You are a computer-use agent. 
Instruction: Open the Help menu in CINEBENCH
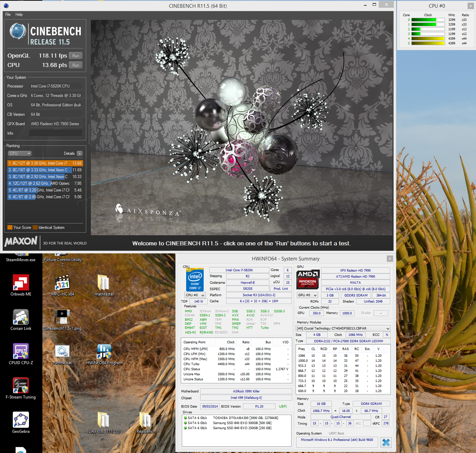(x=19, y=14)
